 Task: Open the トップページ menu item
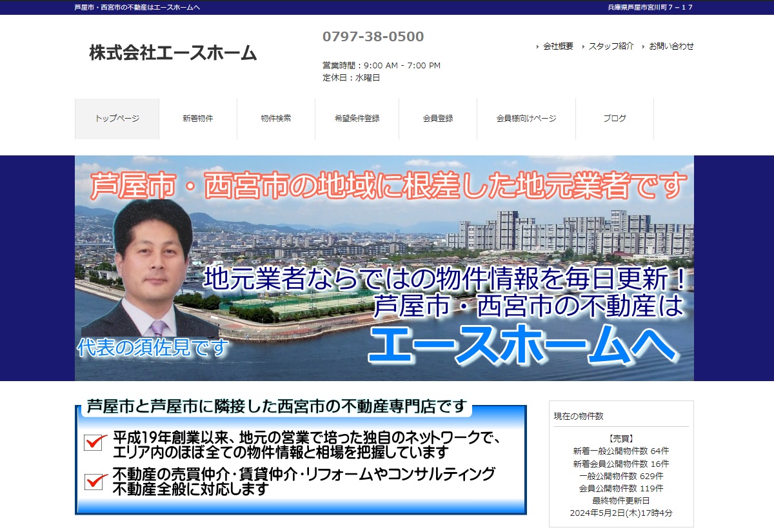pos(117,119)
